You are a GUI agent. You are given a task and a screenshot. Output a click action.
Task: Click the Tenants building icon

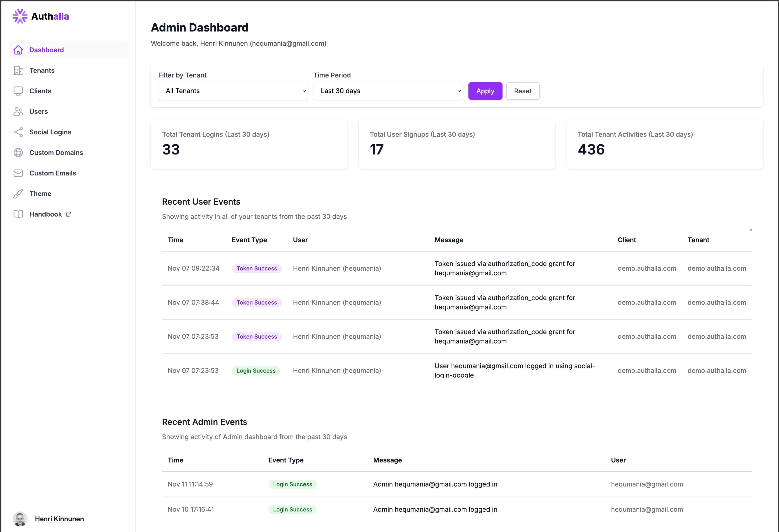coord(18,70)
